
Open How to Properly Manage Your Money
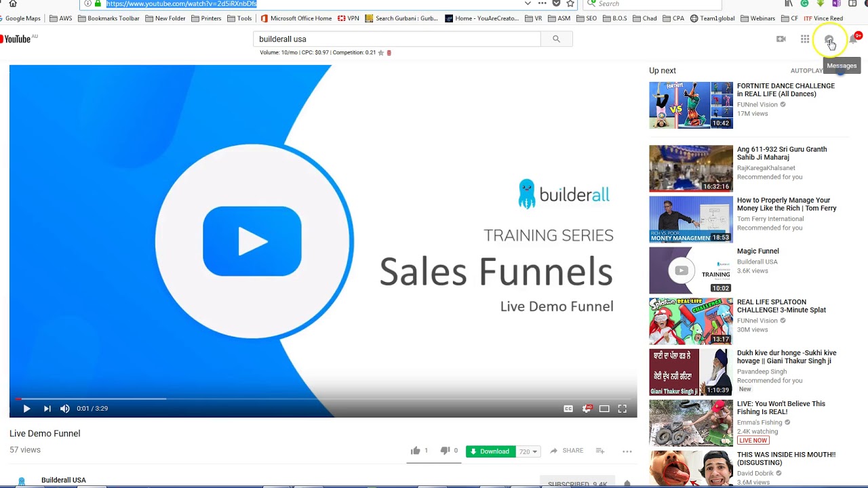pyautogui.click(x=787, y=204)
